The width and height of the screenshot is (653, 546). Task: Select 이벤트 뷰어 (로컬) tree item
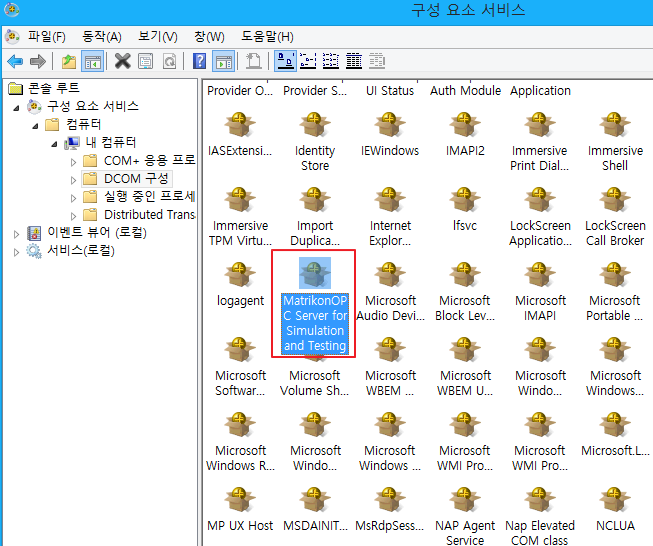tap(97, 232)
